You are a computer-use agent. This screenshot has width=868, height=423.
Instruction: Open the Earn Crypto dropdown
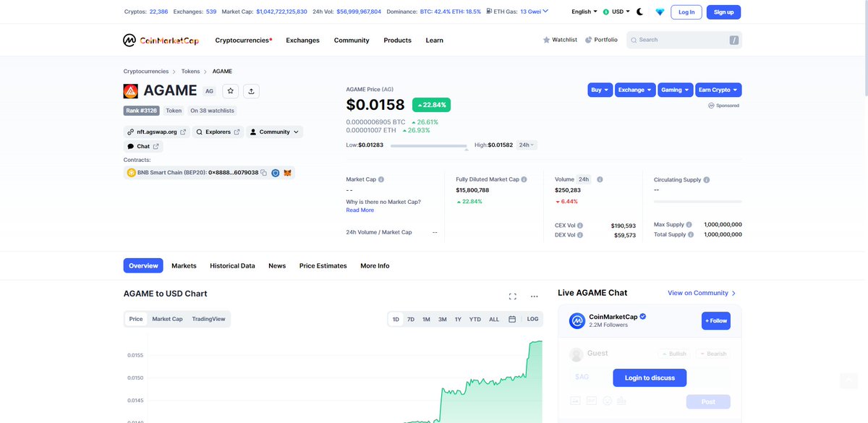719,90
